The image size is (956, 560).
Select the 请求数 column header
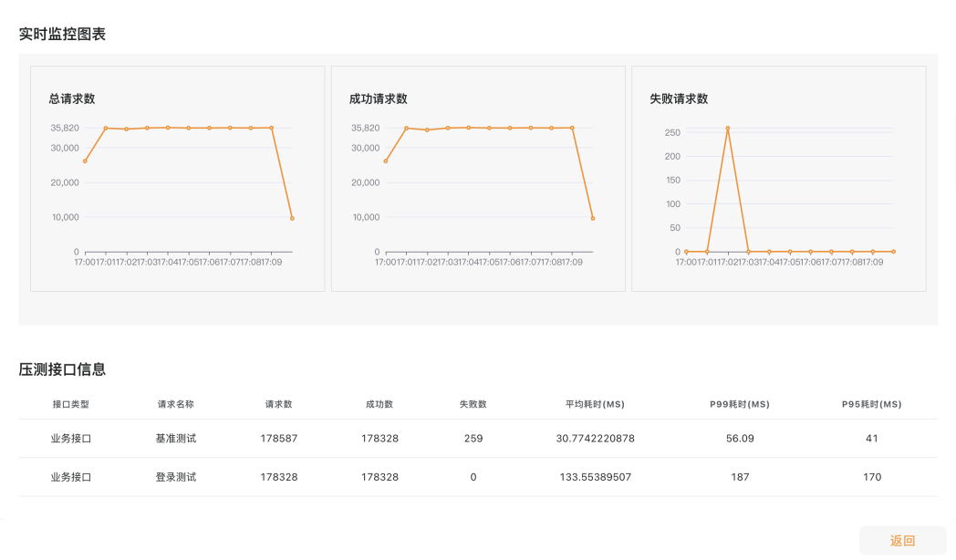tap(278, 404)
